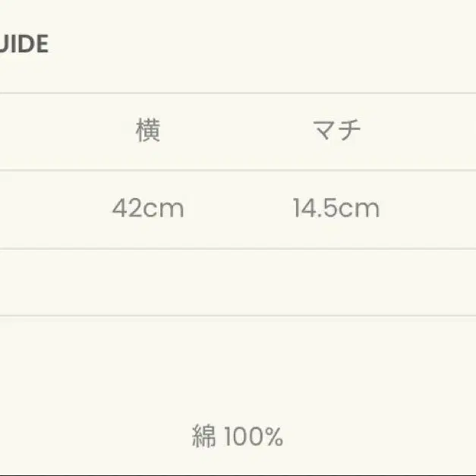Click the bottom divider line of the table
Screen dimensions: 476x476
tap(238, 316)
